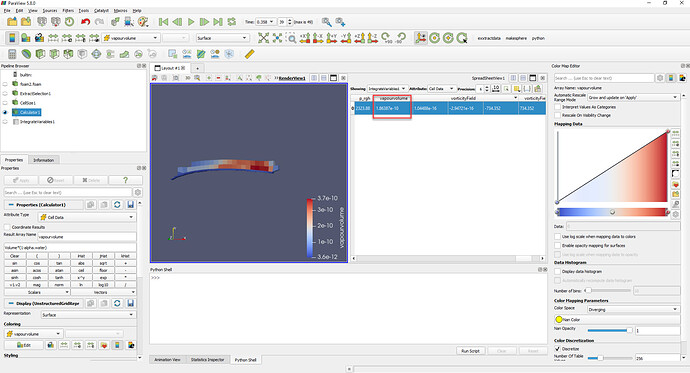Click the Zoom to box icon
690x373 pixels.
tap(291, 38)
